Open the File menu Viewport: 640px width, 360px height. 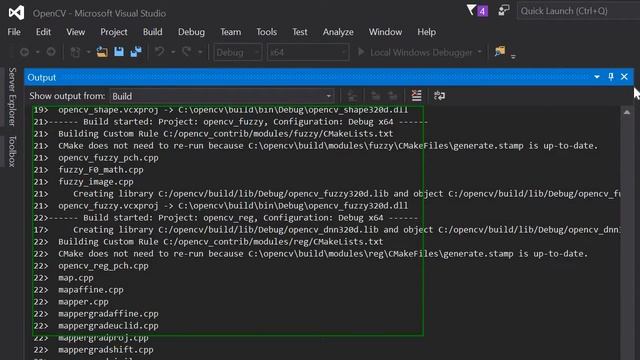pos(14,32)
